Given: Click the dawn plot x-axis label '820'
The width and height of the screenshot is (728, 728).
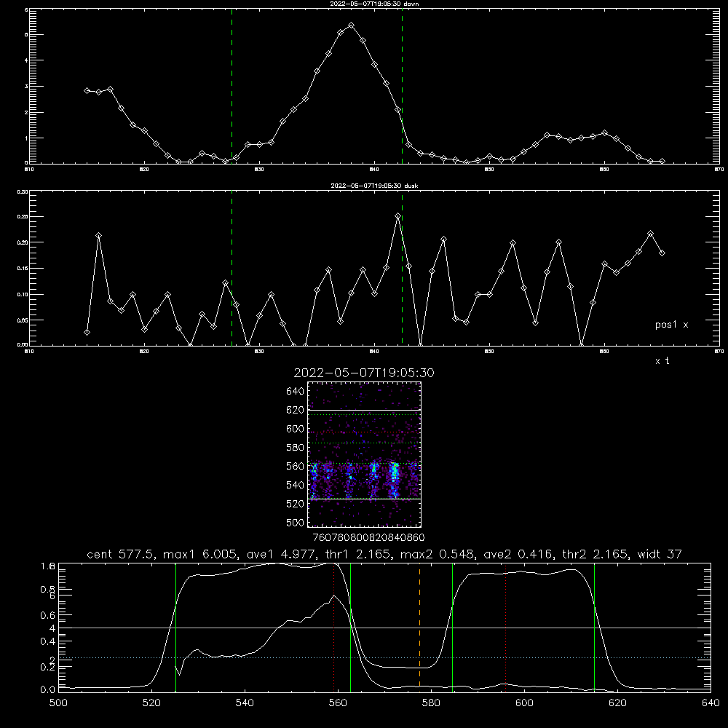Looking at the screenshot, I should (144, 170).
